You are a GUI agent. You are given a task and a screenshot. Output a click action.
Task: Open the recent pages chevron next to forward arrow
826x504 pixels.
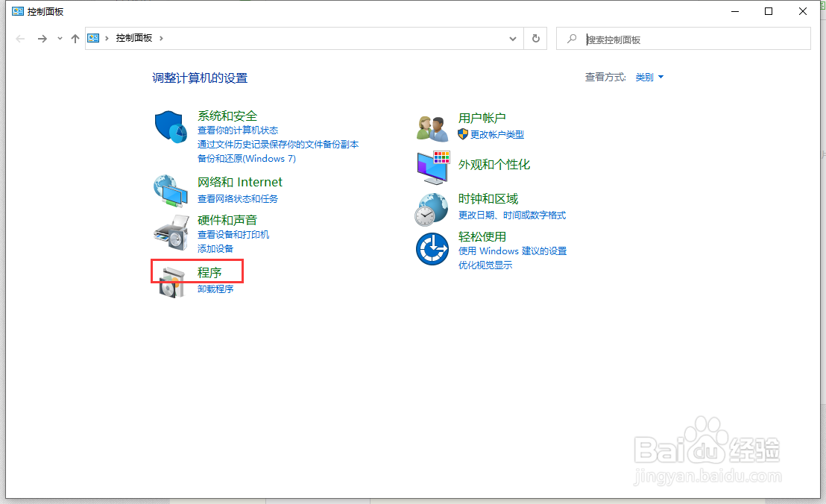point(59,38)
